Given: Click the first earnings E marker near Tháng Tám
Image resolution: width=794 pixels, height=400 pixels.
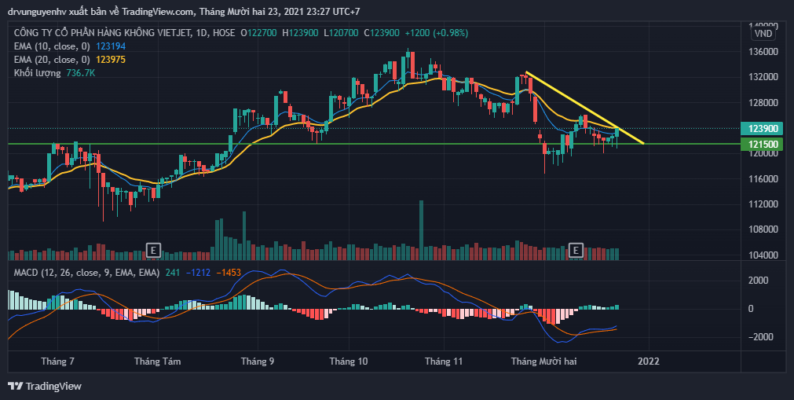Looking at the screenshot, I should click(x=153, y=249).
